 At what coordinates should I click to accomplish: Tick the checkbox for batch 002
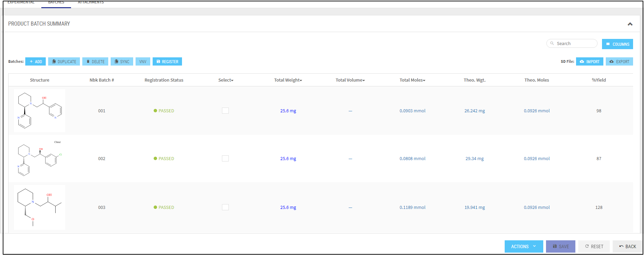coord(225,158)
